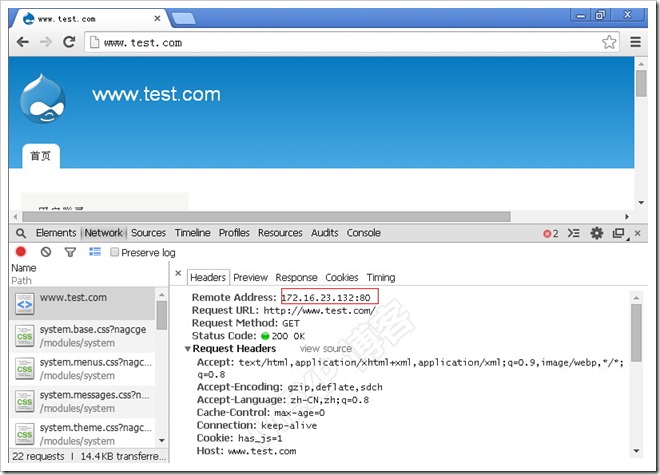Open a new browser tab

coord(183,19)
